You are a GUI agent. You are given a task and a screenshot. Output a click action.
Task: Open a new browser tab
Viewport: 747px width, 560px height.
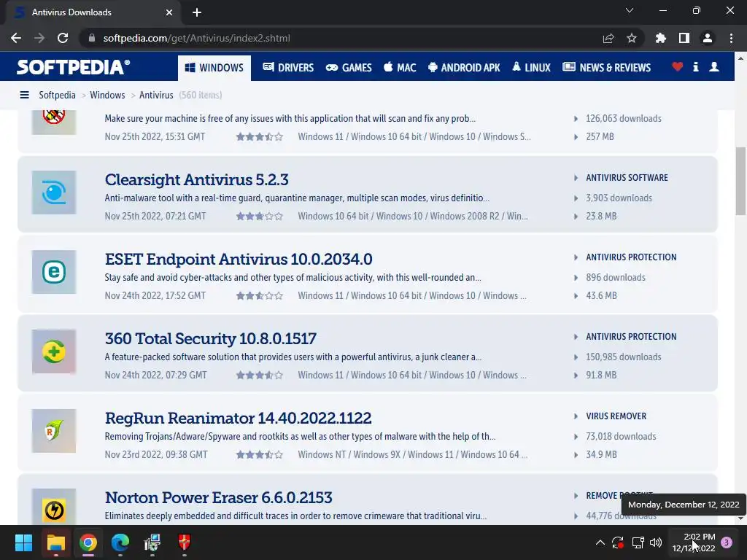[197, 12]
